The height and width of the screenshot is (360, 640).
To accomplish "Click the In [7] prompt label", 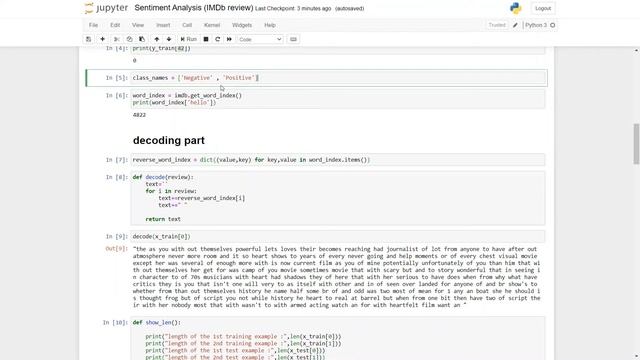I will [117, 160].
